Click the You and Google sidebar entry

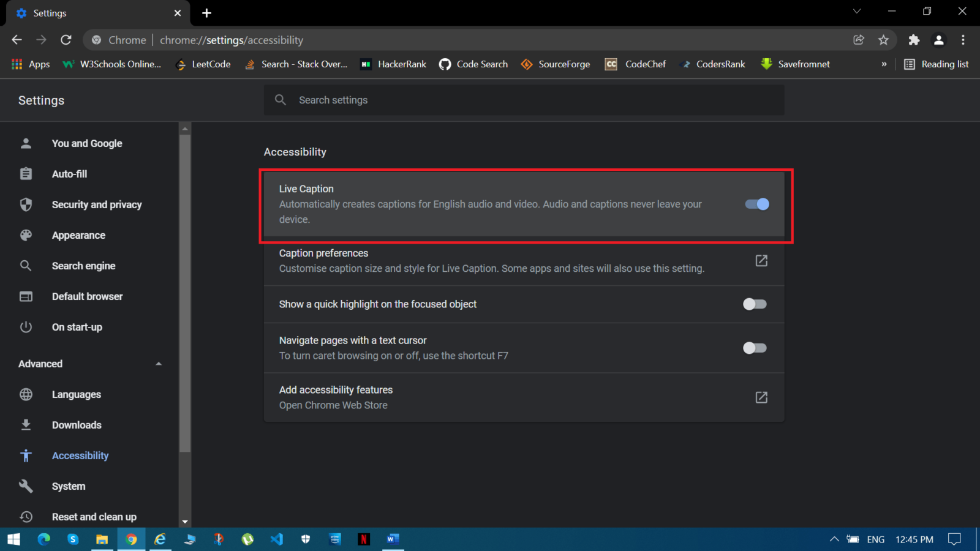click(86, 143)
